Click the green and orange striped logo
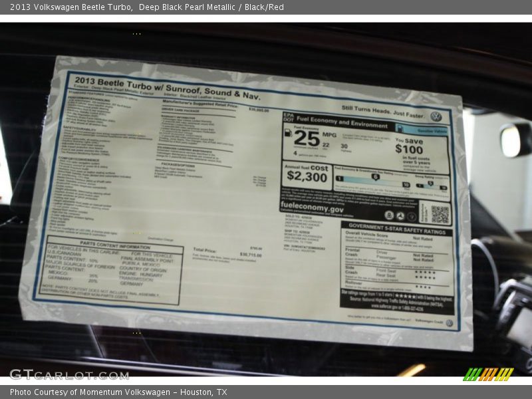The image size is (532, 399). tap(488, 374)
